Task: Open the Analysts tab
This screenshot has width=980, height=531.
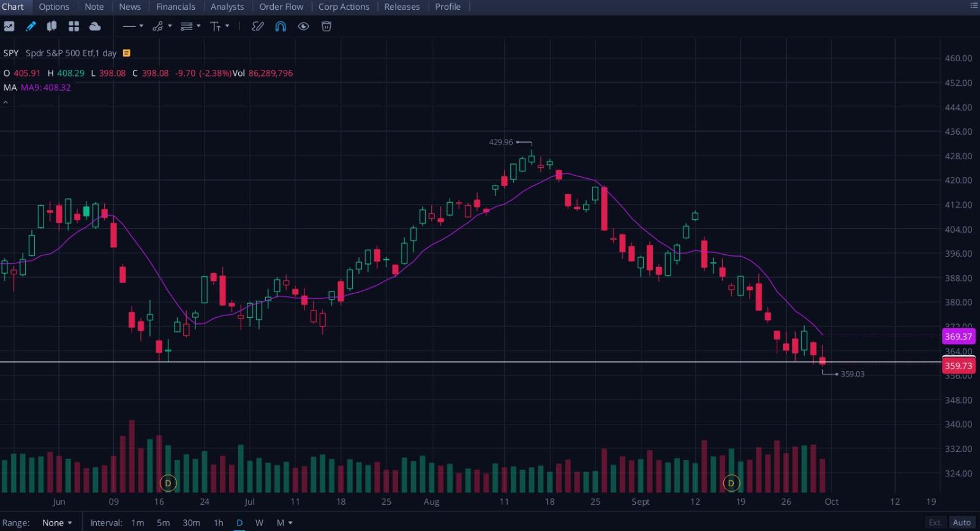Action: (x=227, y=7)
